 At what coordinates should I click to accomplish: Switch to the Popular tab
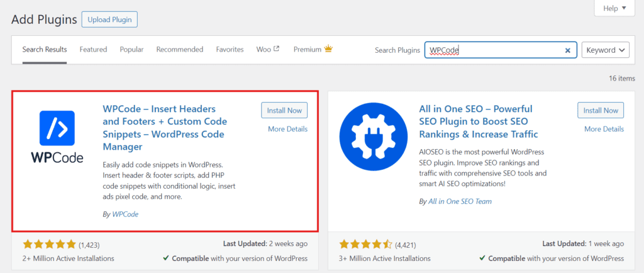point(132,49)
